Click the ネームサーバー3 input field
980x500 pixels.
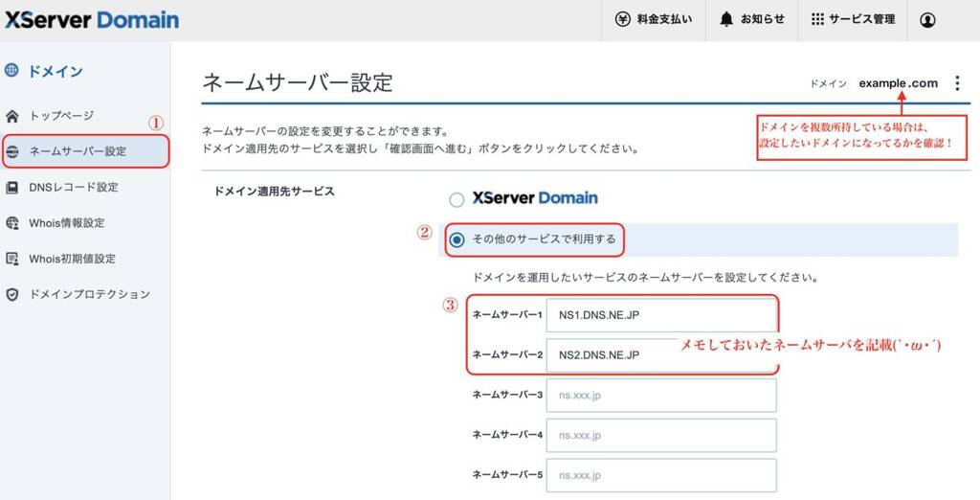(661, 396)
